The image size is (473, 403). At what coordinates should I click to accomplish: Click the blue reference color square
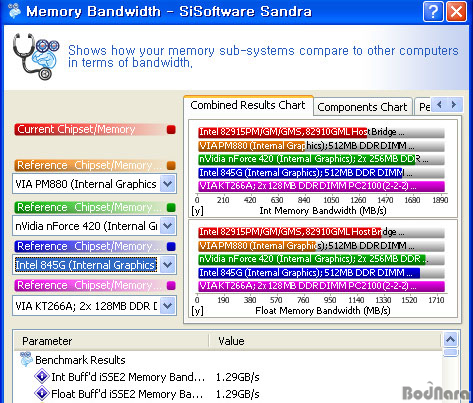[x=171, y=246]
